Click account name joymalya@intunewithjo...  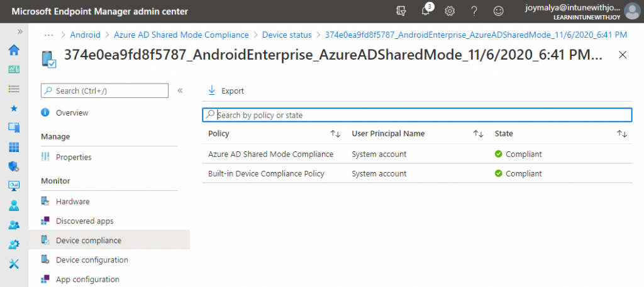click(x=572, y=8)
